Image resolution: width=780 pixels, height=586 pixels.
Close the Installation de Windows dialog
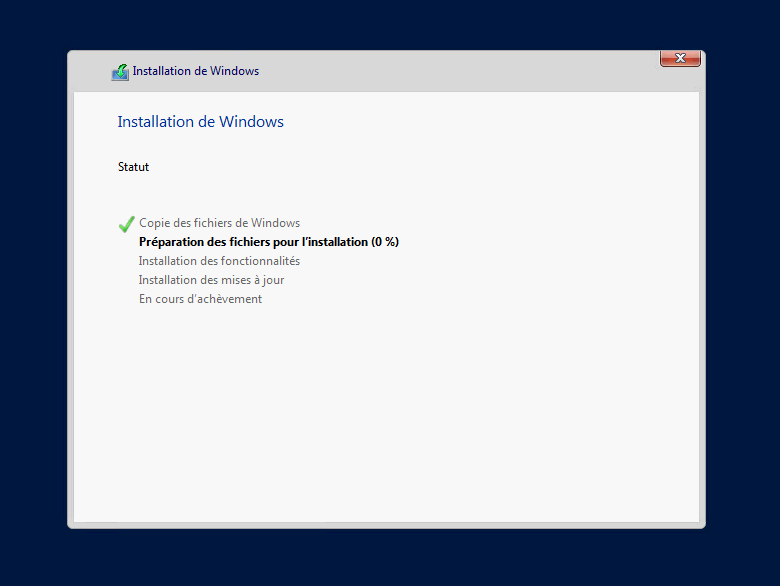tap(680, 59)
